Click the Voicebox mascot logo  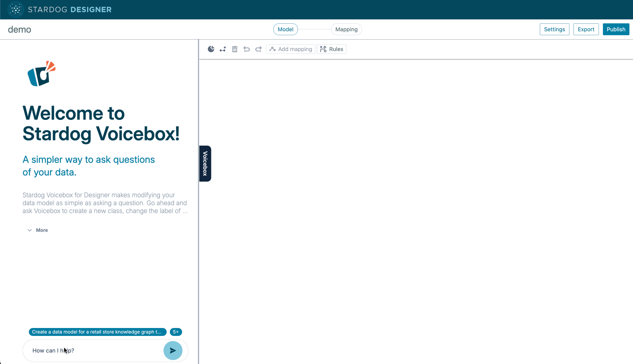[41, 74]
